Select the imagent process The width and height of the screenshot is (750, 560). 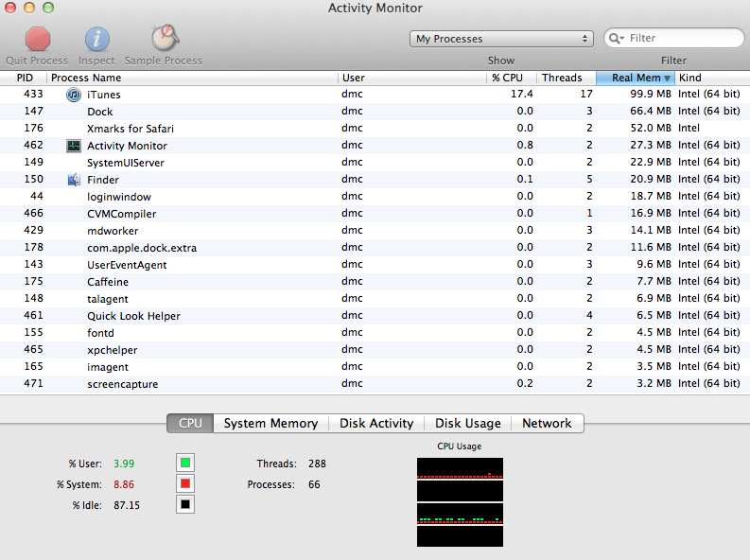(375, 367)
